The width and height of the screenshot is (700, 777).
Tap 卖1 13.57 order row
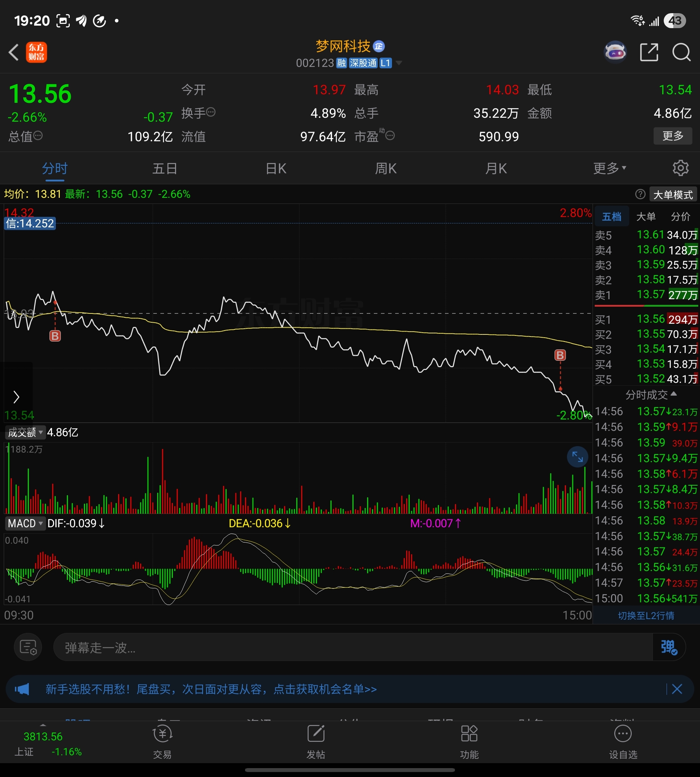646,295
